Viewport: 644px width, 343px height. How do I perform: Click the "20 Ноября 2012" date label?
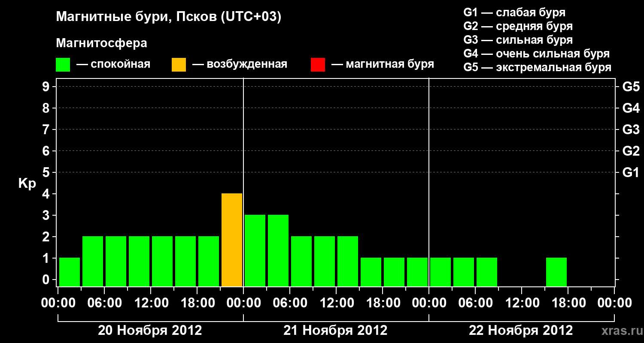(x=150, y=331)
